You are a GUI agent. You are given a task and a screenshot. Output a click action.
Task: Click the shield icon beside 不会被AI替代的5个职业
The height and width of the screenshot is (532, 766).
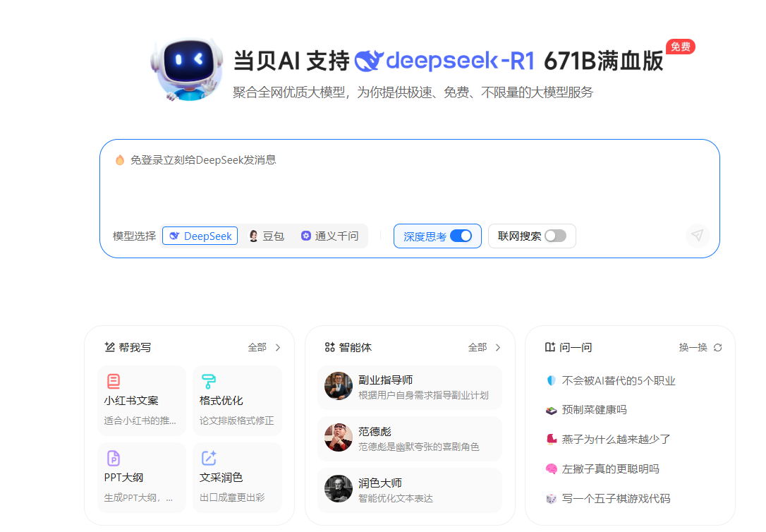551,380
